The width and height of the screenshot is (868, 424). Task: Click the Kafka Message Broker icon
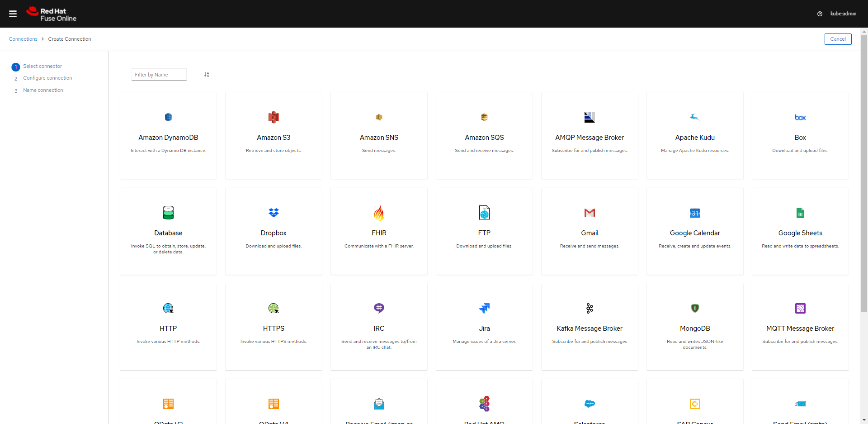coord(590,308)
